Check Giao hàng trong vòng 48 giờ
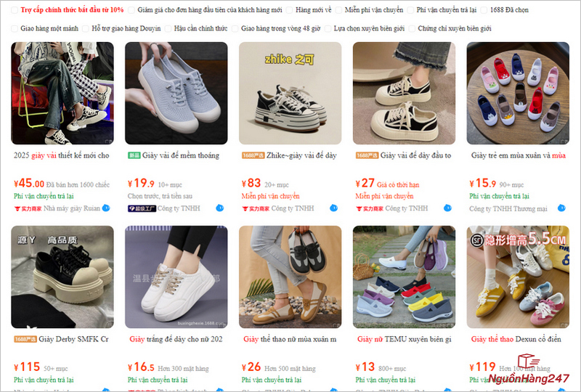 pos(235,28)
